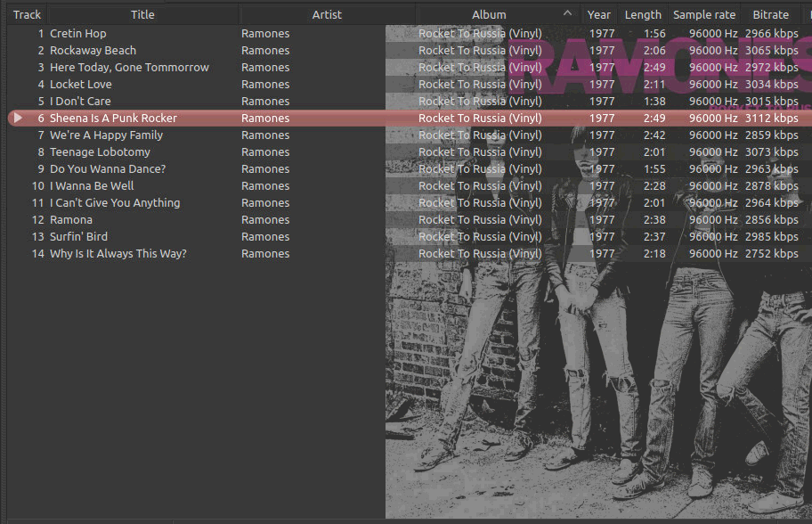
Task: Click the 2859 kbps bitrate value
Action: 772,135
